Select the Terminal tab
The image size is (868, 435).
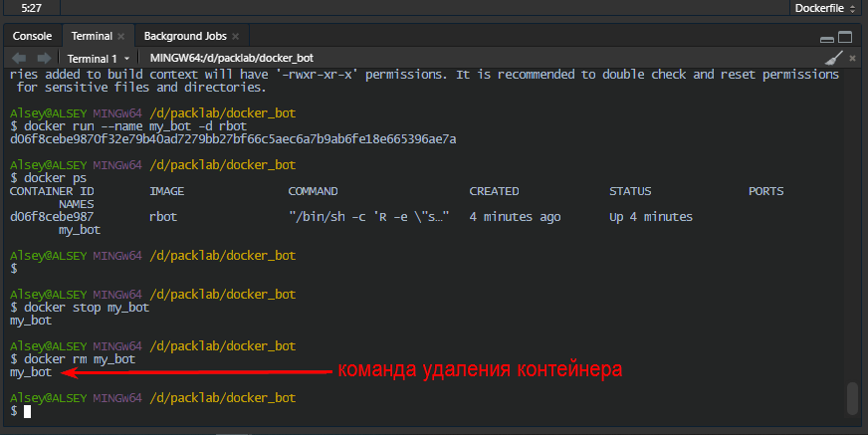click(91, 36)
